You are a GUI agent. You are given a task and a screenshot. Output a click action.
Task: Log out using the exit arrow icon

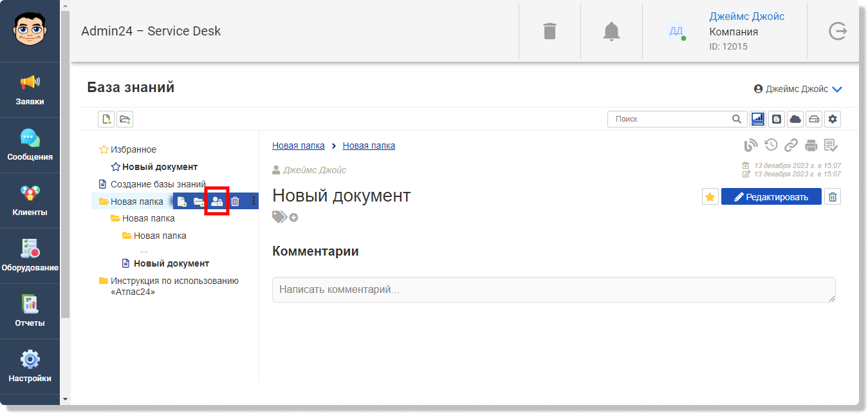click(837, 31)
